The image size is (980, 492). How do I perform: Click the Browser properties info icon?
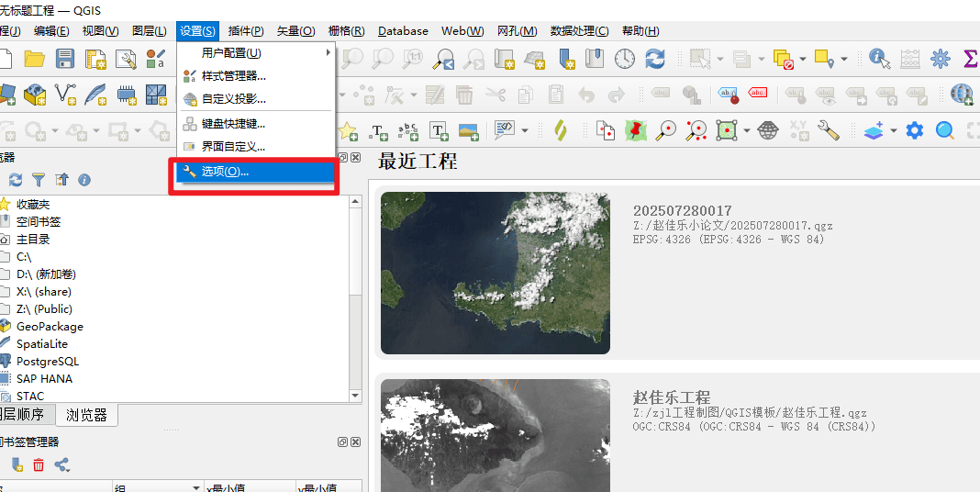(84, 180)
